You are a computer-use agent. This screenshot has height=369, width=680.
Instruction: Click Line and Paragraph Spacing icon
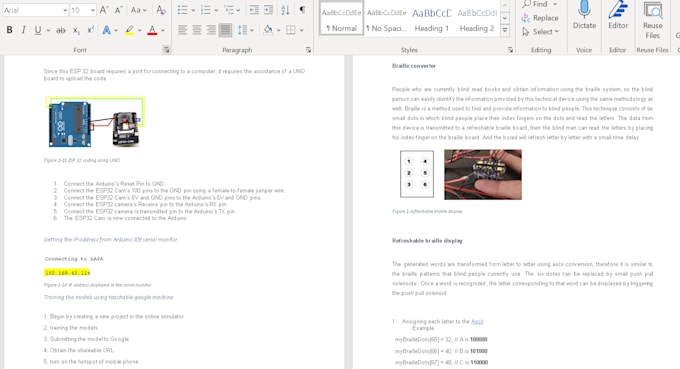coord(242,30)
